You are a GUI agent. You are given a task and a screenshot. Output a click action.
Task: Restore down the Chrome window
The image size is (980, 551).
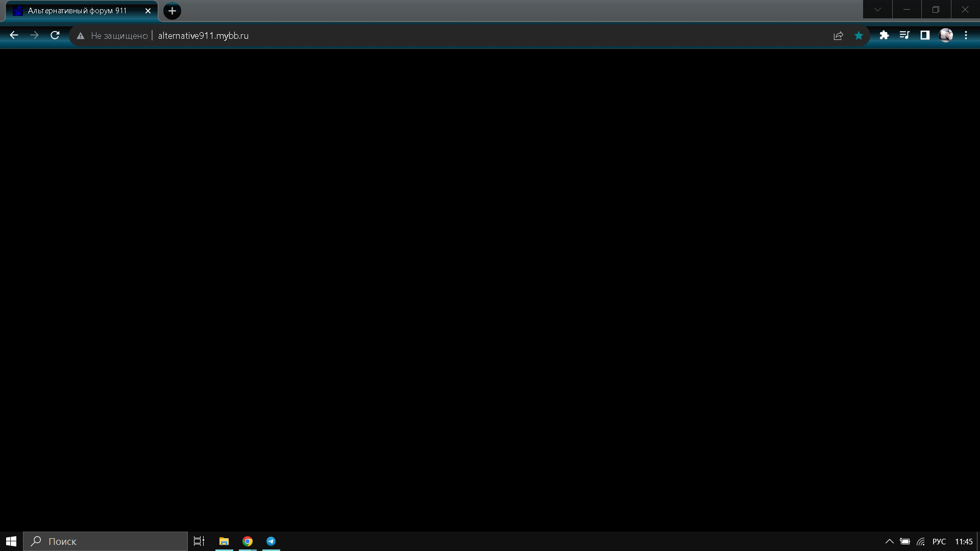[x=936, y=9]
